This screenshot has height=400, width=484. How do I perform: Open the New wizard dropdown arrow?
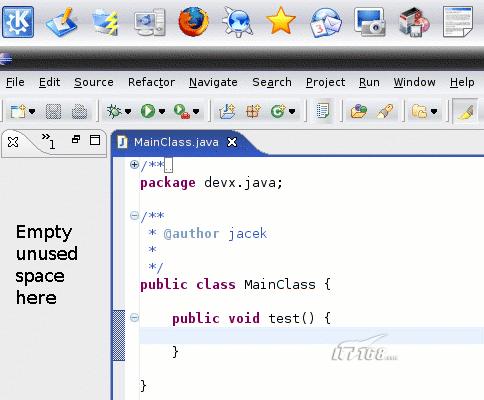pos(32,111)
